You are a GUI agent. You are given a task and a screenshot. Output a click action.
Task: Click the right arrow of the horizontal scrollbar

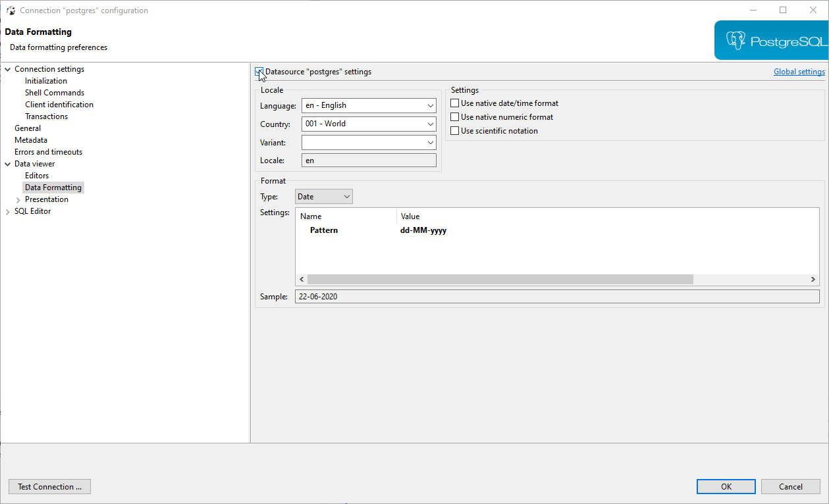813,279
